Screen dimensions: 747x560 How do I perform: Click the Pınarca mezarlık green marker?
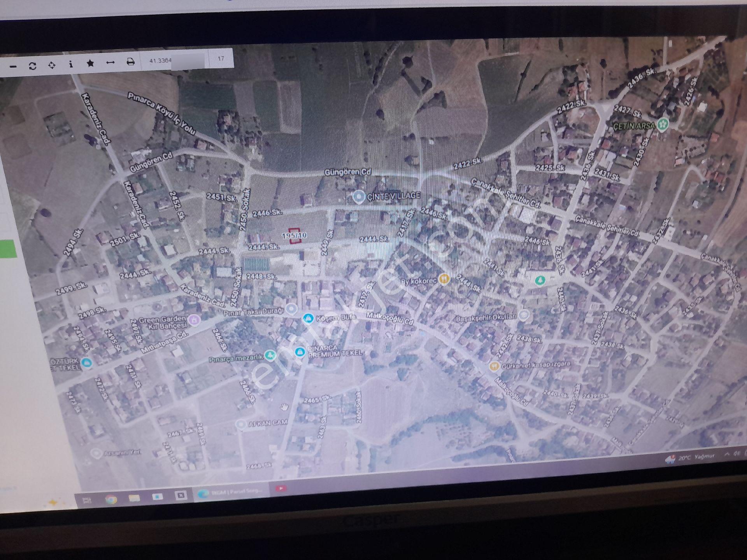[x=270, y=355]
